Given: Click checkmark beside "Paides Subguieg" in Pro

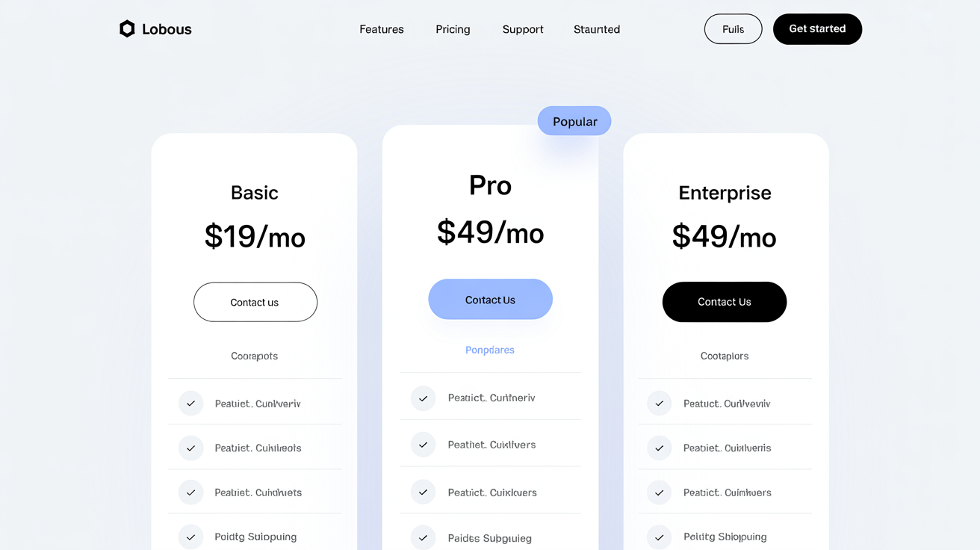Looking at the screenshot, I should [x=423, y=537].
